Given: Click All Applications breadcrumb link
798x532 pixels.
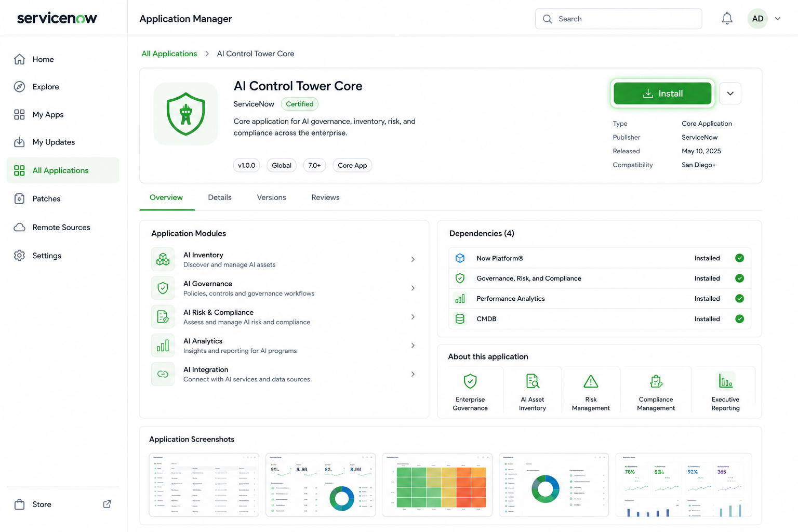Looking at the screenshot, I should 169,54.
